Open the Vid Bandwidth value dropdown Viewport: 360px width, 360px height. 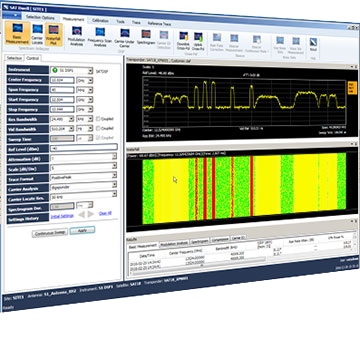tap(71, 129)
